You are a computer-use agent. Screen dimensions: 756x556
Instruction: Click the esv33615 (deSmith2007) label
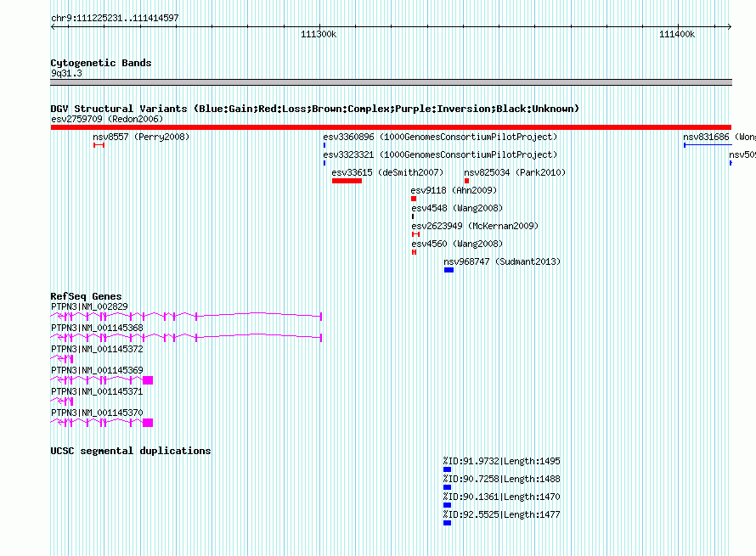click(387, 172)
